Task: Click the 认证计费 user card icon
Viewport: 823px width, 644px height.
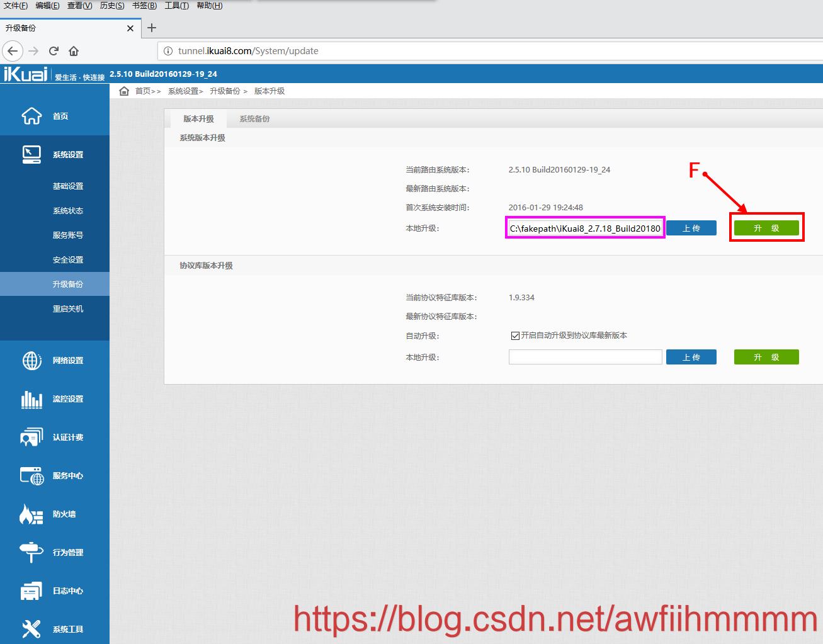Action: click(x=31, y=437)
